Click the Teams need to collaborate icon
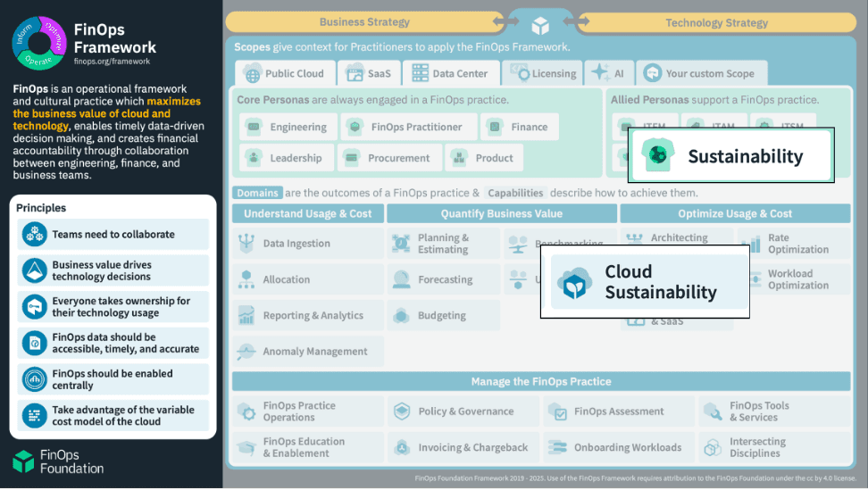 [x=34, y=234]
